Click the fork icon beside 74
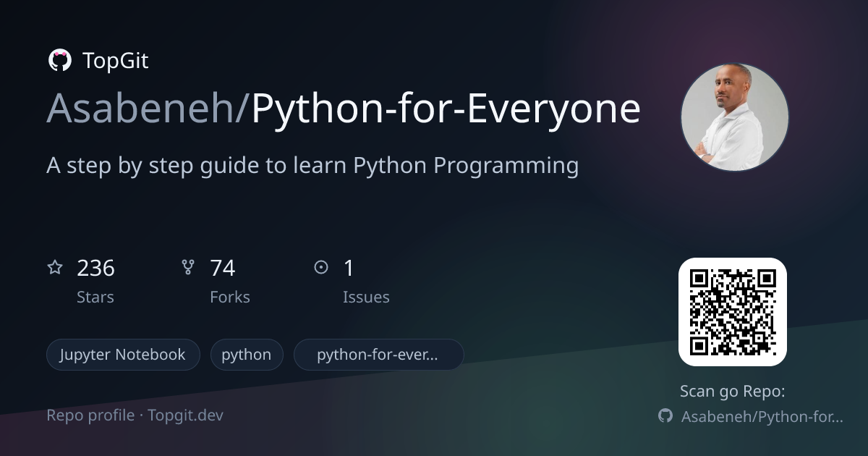Image resolution: width=868 pixels, height=456 pixels. [x=188, y=268]
